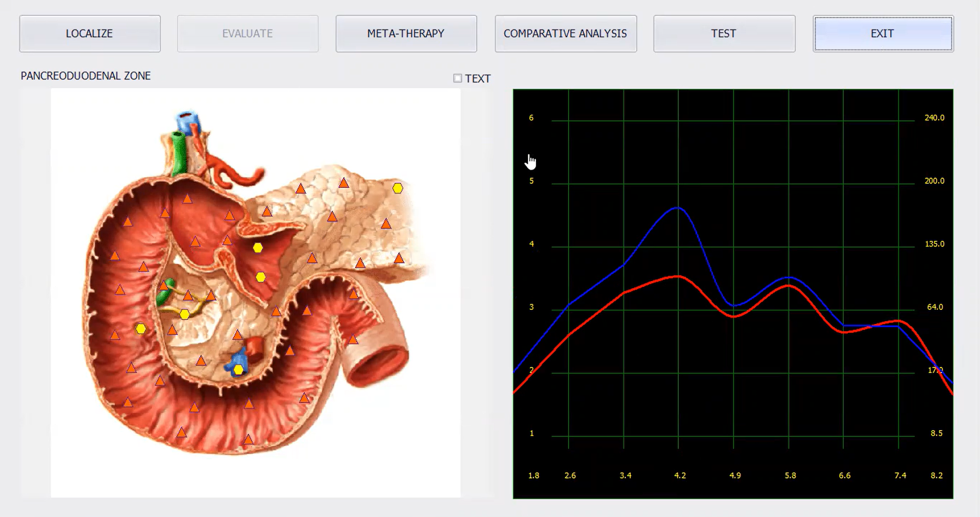Click EXIT to leave the screen
This screenshot has width=980, height=517.
[x=883, y=34]
